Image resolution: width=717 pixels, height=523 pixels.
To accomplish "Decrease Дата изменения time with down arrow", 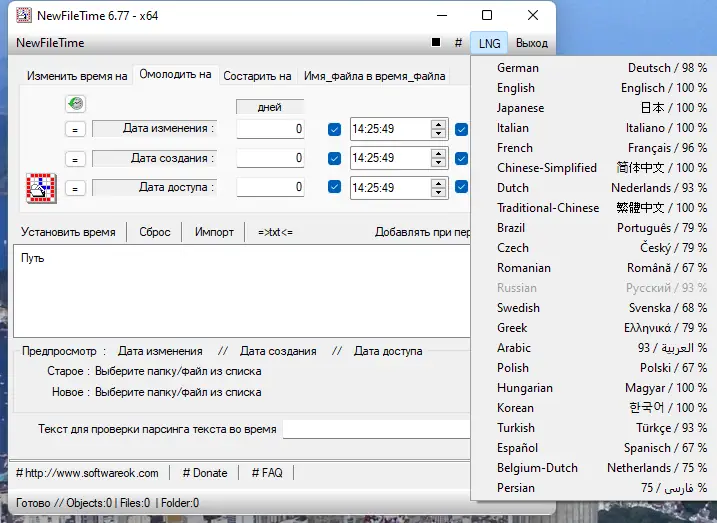I will click(x=439, y=133).
